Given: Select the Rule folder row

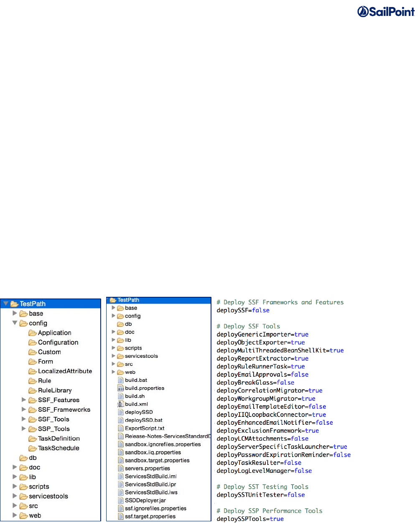Looking at the screenshot, I should (x=51, y=381).
